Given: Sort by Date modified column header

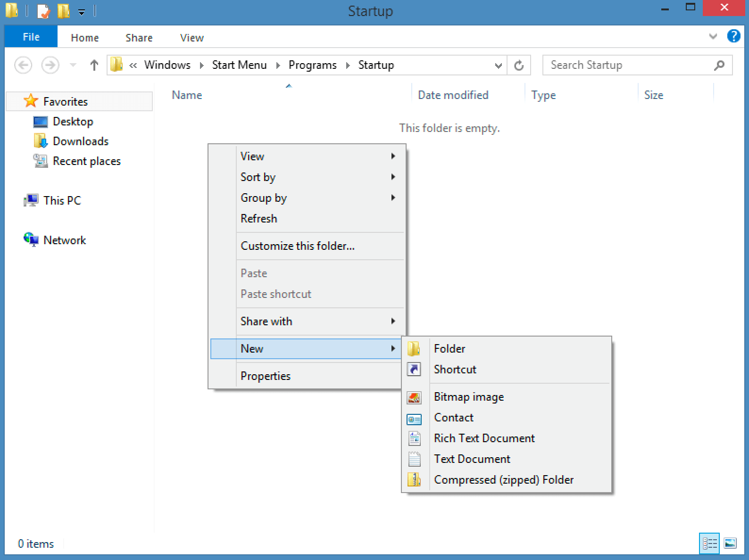Looking at the screenshot, I should (453, 95).
